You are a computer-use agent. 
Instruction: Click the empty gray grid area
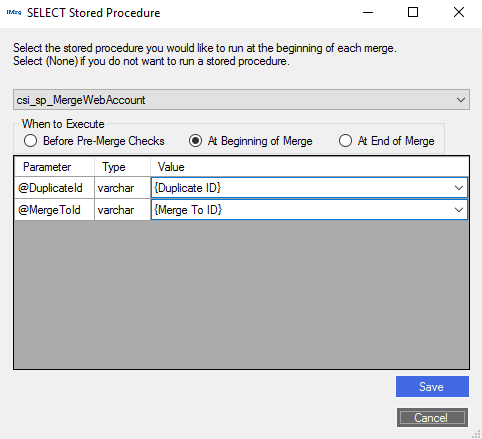(241, 295)
